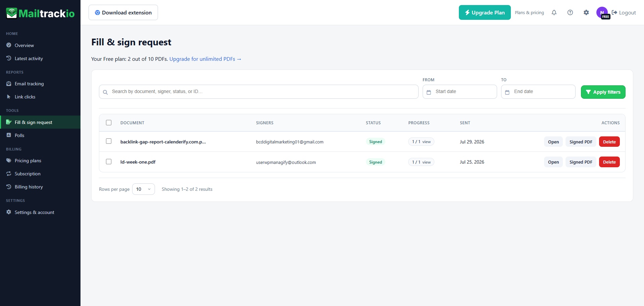Open notifications bell icon

tap(554, 12)
